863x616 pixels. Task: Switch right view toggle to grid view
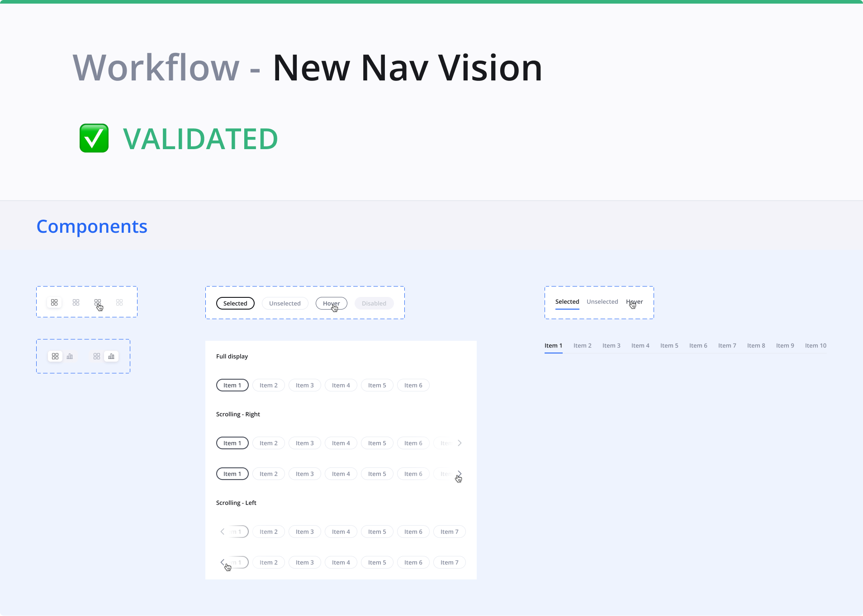(x=97, y=357)
